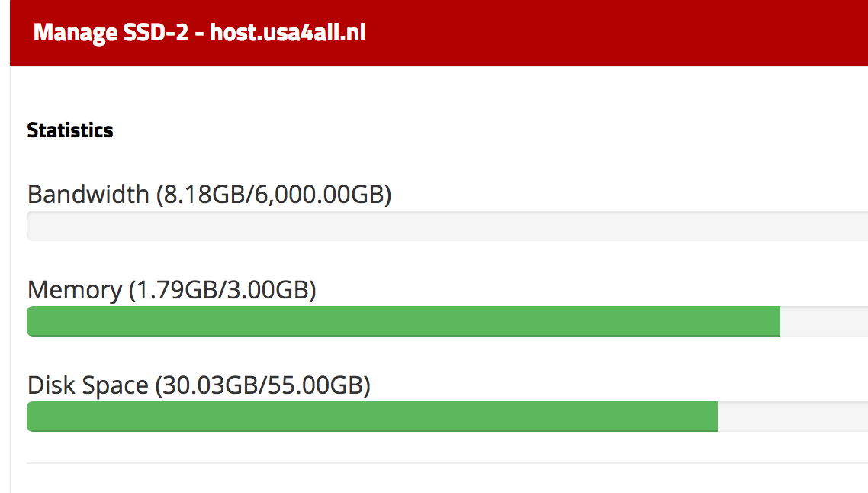This screenshot has width=868, height=493.
Task: Click the unfilled end of the Disk Space bar
Action: (x=792, y=417)
